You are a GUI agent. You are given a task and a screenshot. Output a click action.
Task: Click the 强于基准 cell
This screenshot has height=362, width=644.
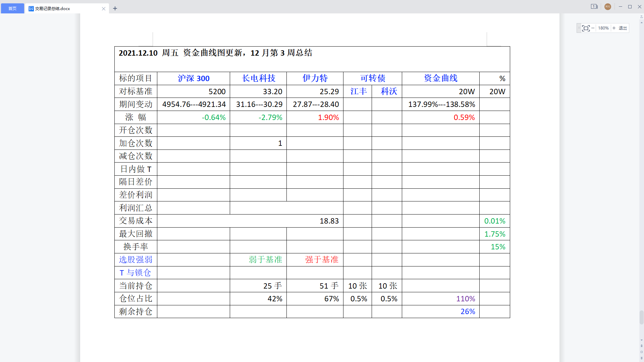click(315, 260)
